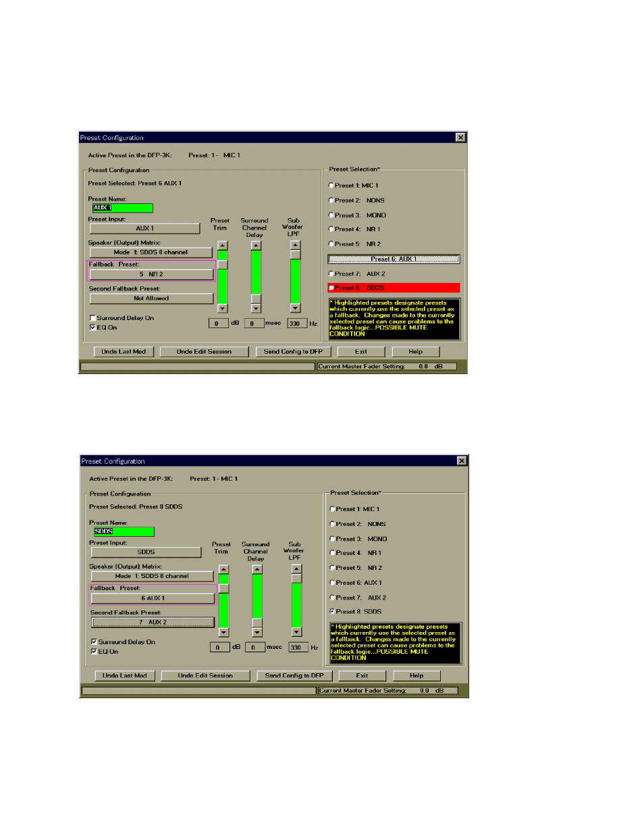The height and width of the screenshot is (840, 644).
Task: Open Fallback Preset 6 AUX 1 selector
Action: [153, 598]
